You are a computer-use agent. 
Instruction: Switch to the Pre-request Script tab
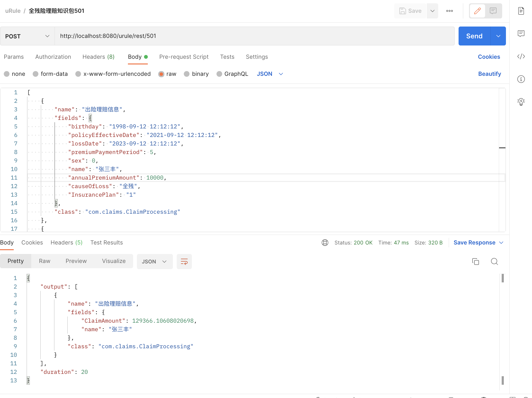coord(184,57)
